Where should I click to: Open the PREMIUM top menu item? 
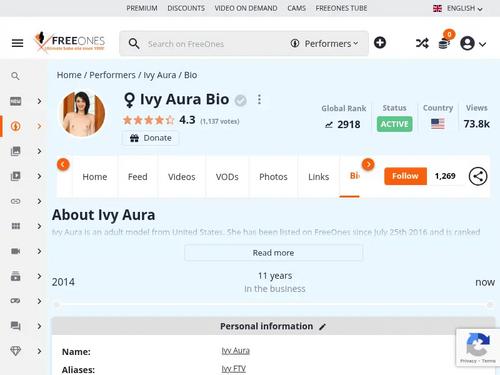142,8
